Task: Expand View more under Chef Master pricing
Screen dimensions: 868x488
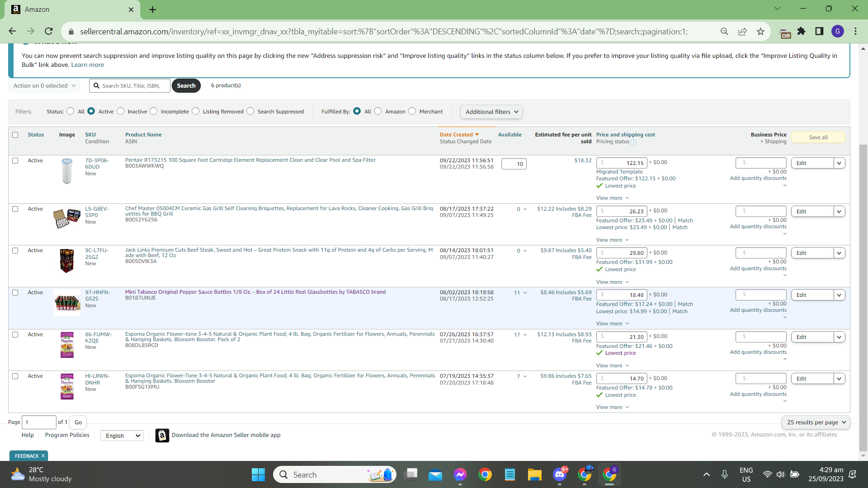Action: (612, 240)
